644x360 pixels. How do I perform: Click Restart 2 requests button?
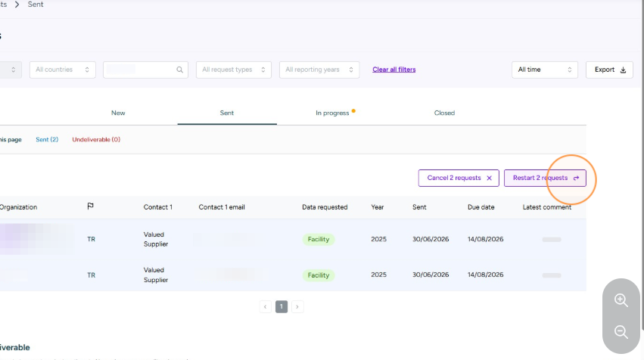[x=545, y=178]
